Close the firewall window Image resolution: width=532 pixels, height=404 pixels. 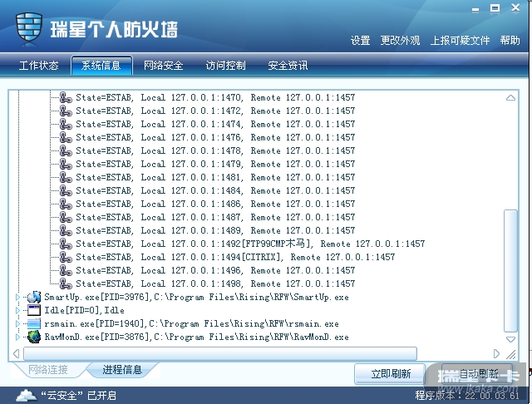coord(515,7)
